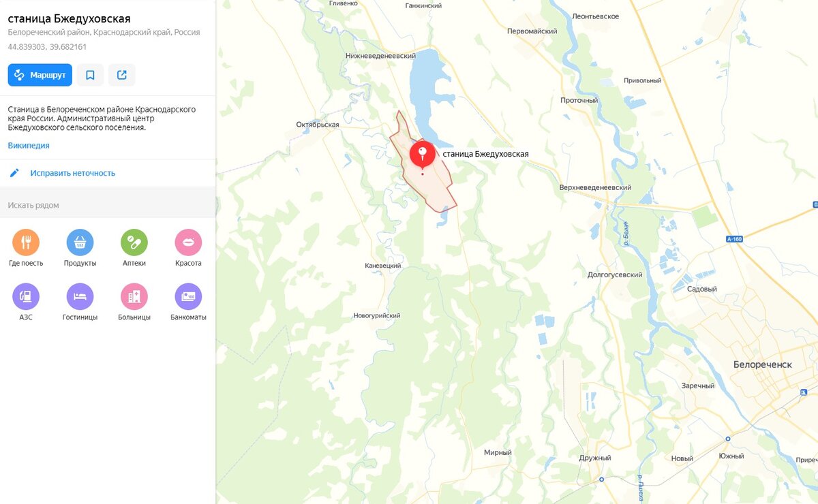818x504 pixels.
Task: Click the A-160 road badge
Action: (733, 239)
